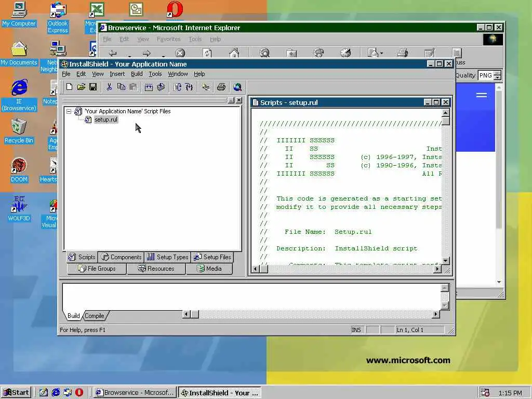The image size is (532, 399).
Task: Click the wand wizard toolbar icon
Action: tap(205, 87)
